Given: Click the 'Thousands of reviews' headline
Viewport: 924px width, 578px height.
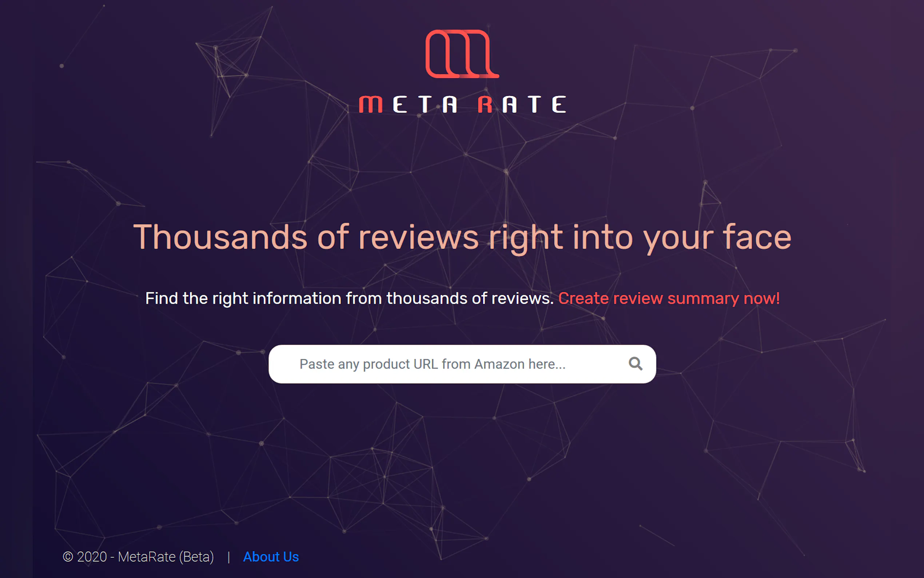Looking at the screenshot, I should (462, 237).
